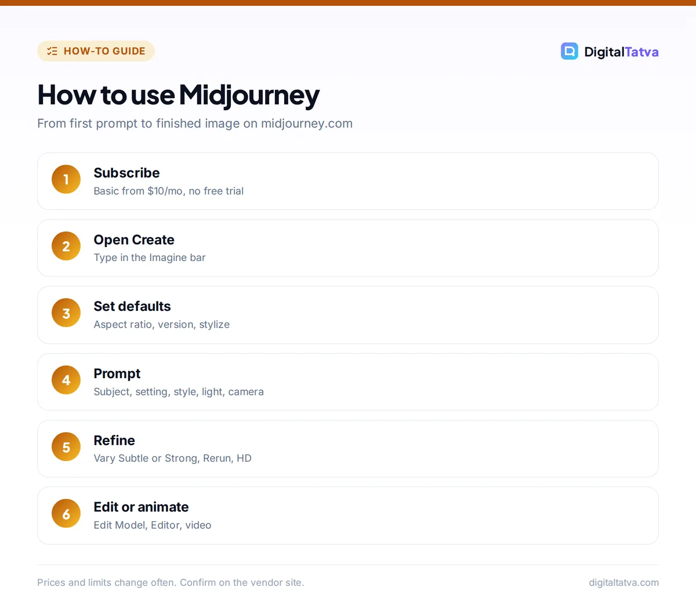Click 'Aspect ratio, version, stylize' text

point(162,324)
